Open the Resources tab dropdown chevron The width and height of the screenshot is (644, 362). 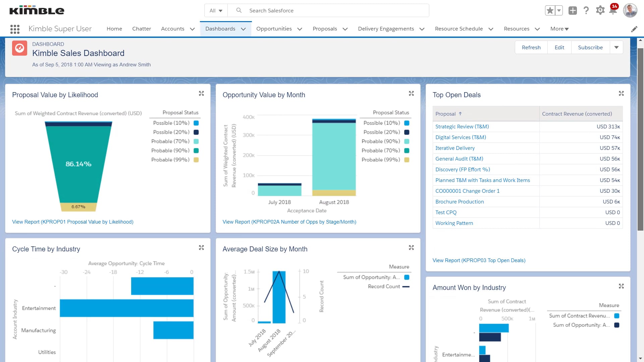click(x=537, y=29)
